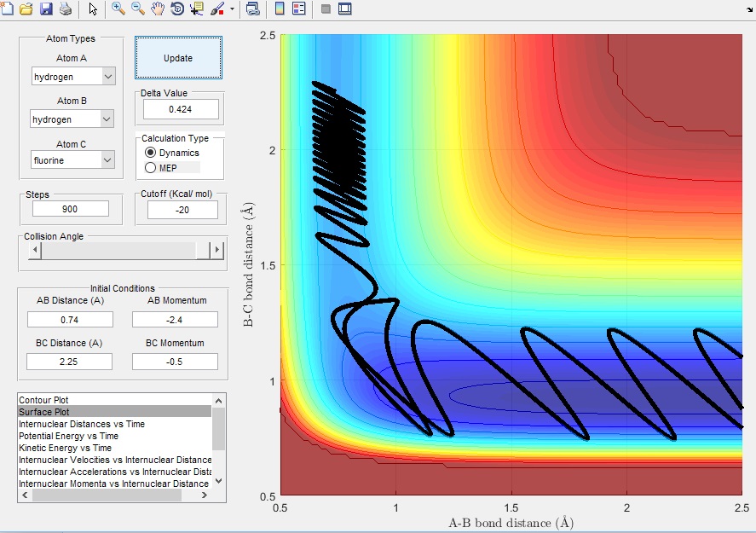
Task: Select Potential Energy vs Time
Action: point(115,436)
